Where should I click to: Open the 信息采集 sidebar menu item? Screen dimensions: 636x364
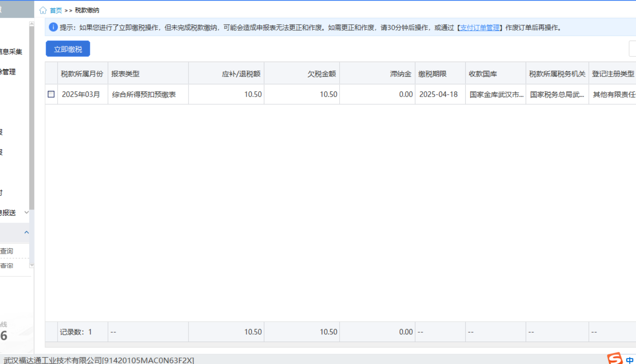[11, 52]
